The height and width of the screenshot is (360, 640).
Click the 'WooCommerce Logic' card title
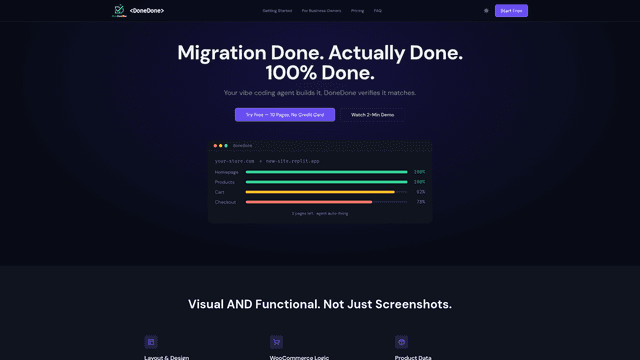click(x=299, y=358)
